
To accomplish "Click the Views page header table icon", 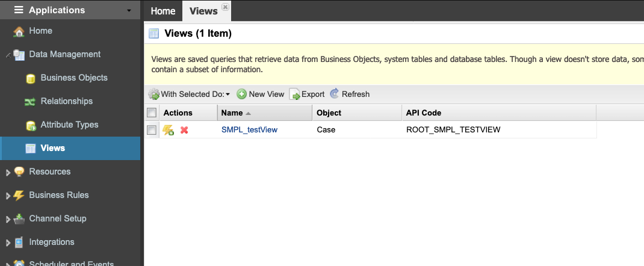I will (x=153, y=34).
